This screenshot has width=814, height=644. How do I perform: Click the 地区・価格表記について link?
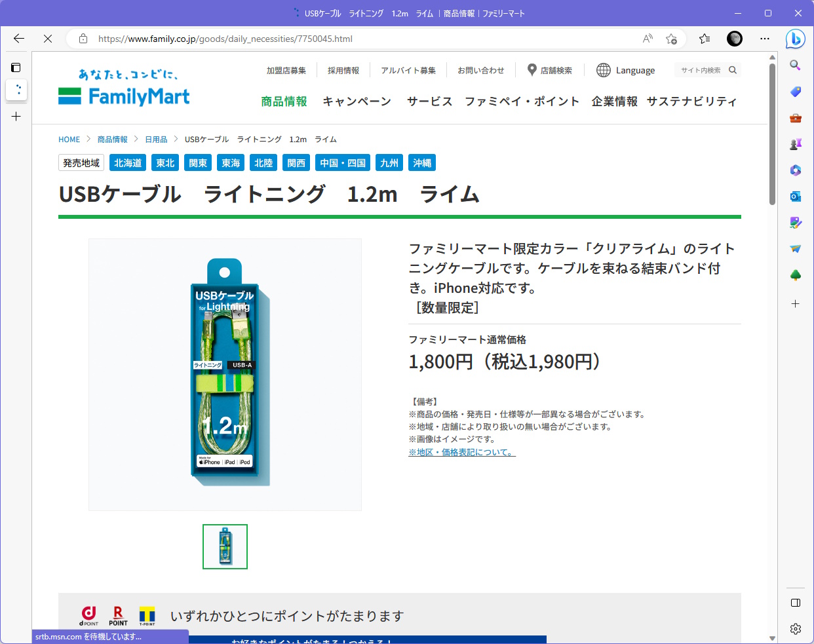(x=461, y=453)
